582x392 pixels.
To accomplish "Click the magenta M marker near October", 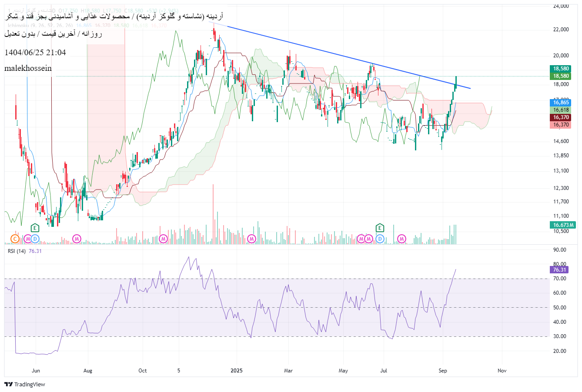I will click(x=163, y=239).
